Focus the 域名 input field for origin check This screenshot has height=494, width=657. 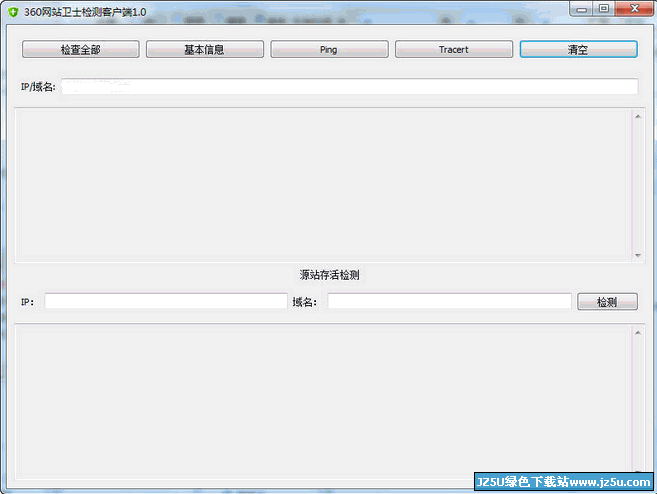tap(449, 301)
